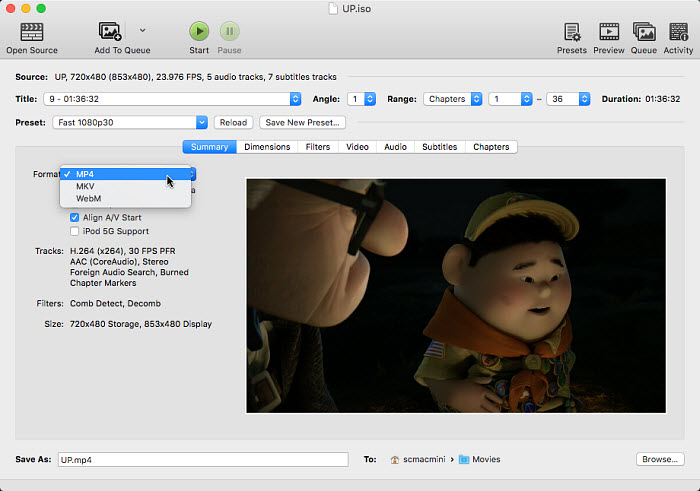This screenshot has width=700, height=491.
Task: Select MP4 in format menu
Action: click(x=125, y=174)
